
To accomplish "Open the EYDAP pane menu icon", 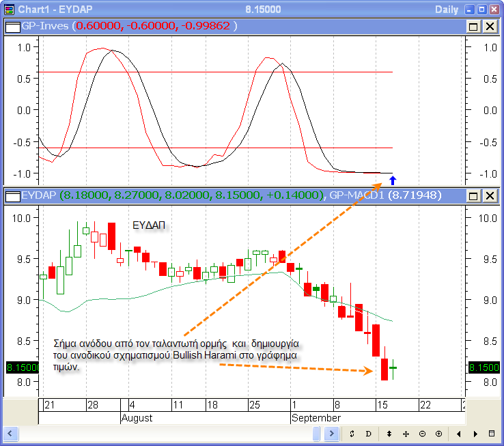I will pos(12,196).
